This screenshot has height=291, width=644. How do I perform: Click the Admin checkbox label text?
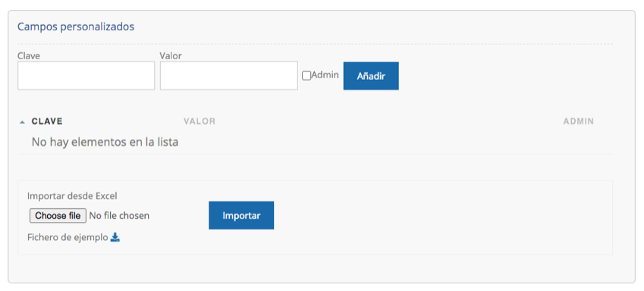(x=325, y=75)
